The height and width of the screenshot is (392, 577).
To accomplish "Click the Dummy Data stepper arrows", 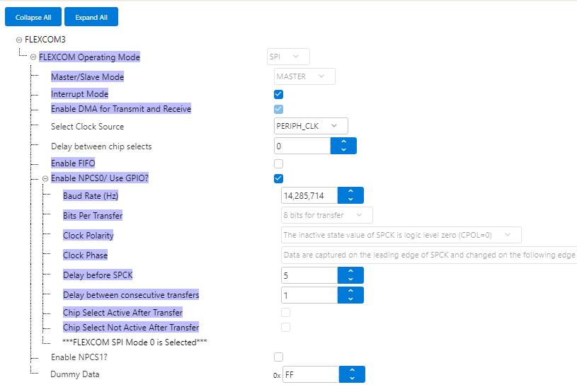I will click(352, 374).
